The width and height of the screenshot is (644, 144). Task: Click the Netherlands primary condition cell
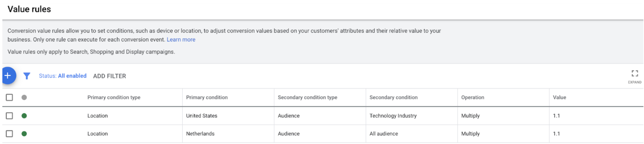click(x=200, y=134)
